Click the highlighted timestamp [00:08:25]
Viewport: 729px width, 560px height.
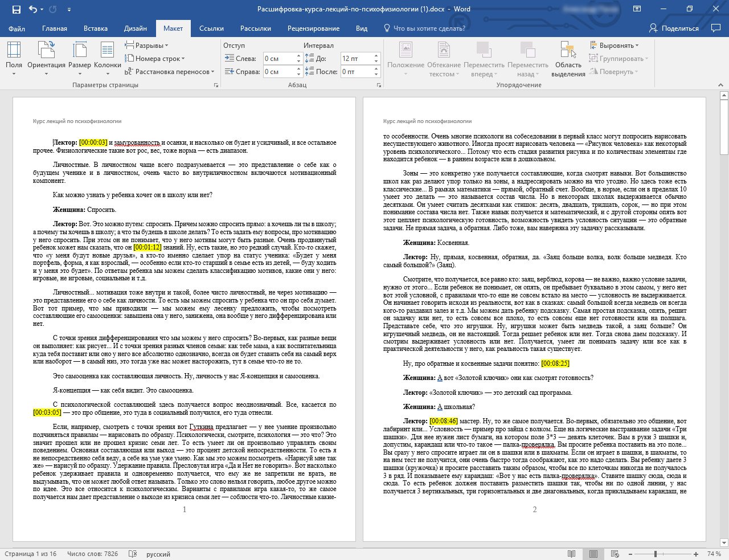click(555, 363)
